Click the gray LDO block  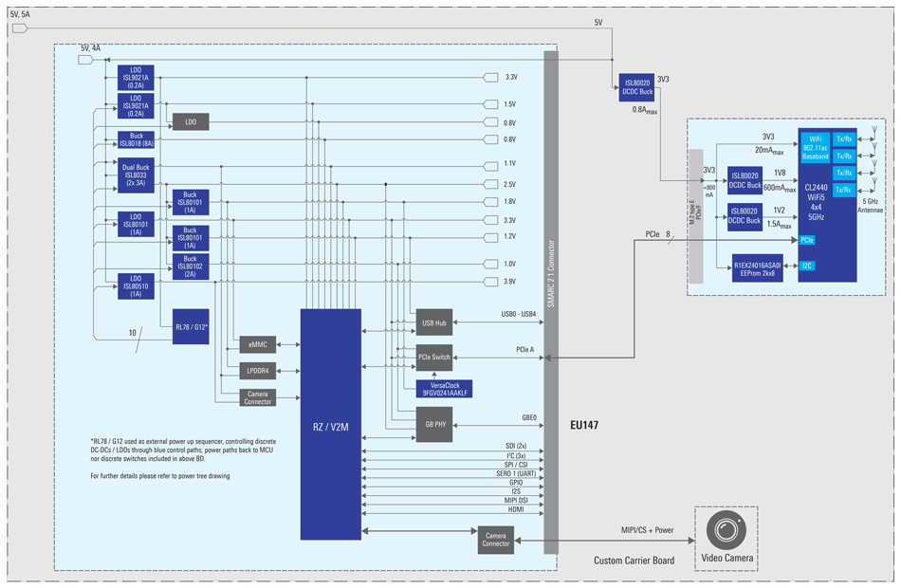[191, 121]
